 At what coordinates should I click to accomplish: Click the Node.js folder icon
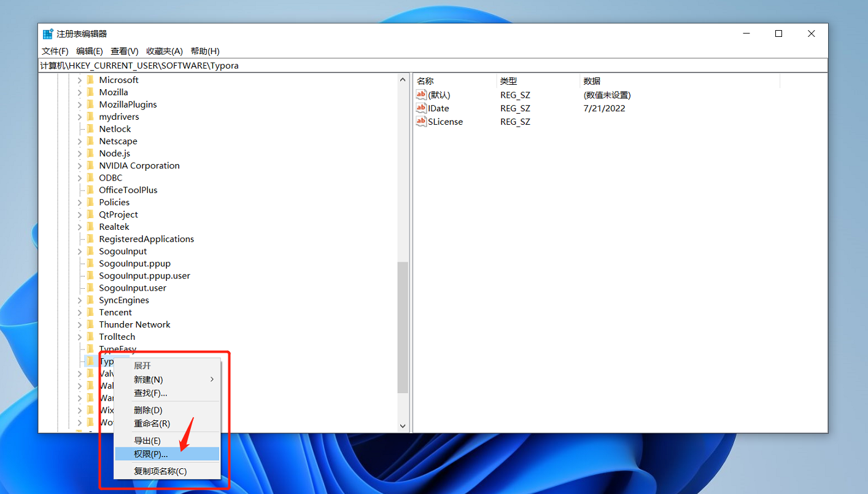tap(90, 154)
